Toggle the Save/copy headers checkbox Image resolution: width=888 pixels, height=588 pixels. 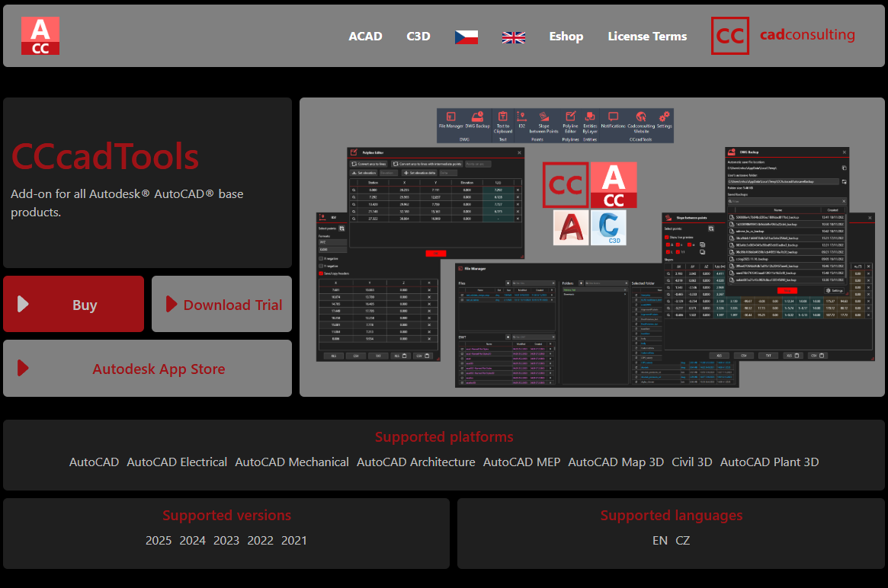click(x=321, y=273)
